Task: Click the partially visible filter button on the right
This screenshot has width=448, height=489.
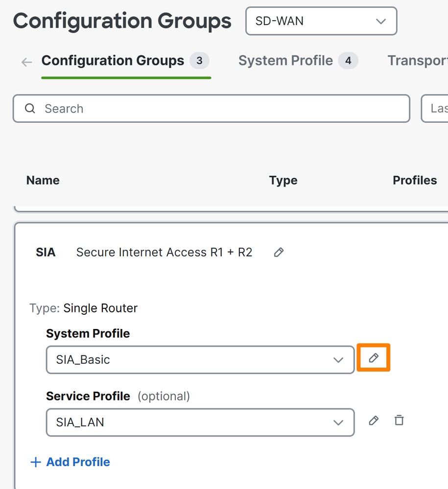Action: tap(437, 109)
